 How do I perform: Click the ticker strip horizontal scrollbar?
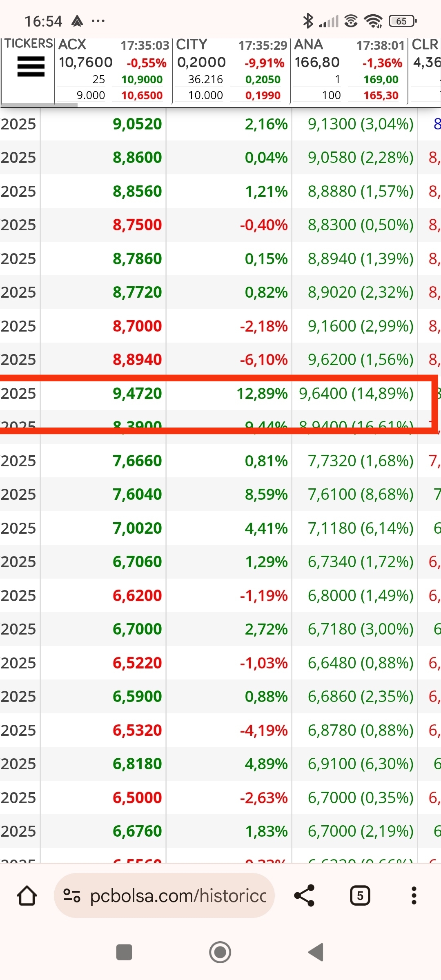pyautogui.click(x=39, y=105)
